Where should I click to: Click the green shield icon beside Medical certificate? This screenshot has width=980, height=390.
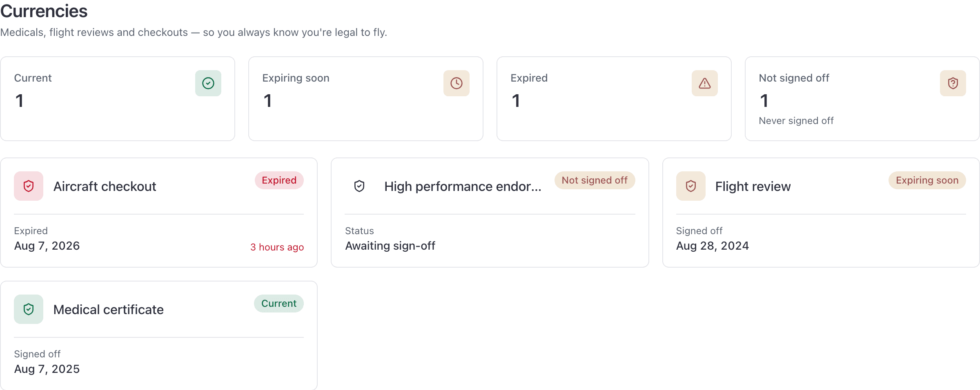click(29, 309)
